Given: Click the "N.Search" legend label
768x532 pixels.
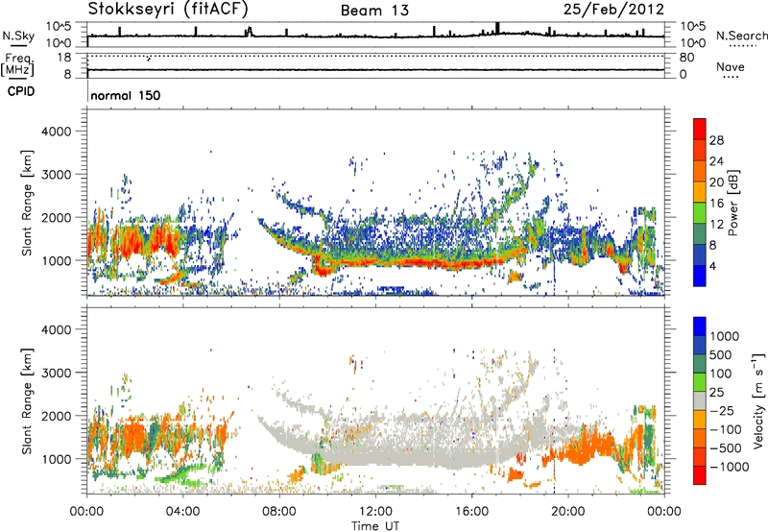Looking at the screenshot, I should click(741, 36).
